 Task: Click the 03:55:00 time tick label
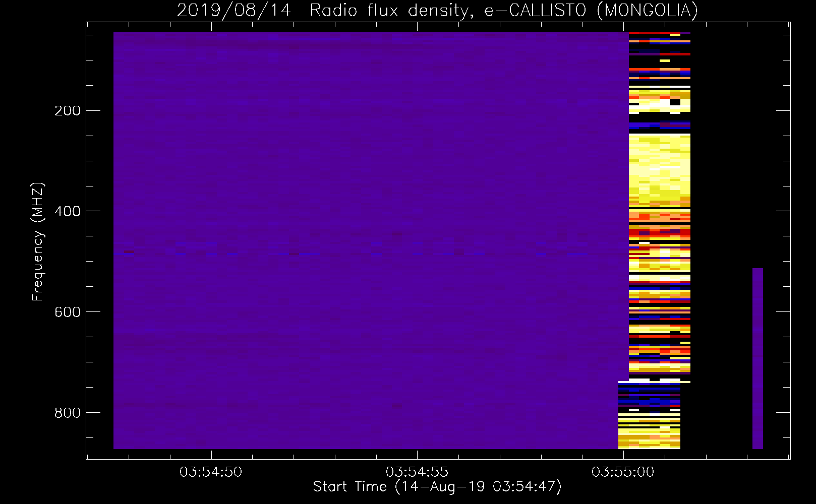click(x=623, y=472)
